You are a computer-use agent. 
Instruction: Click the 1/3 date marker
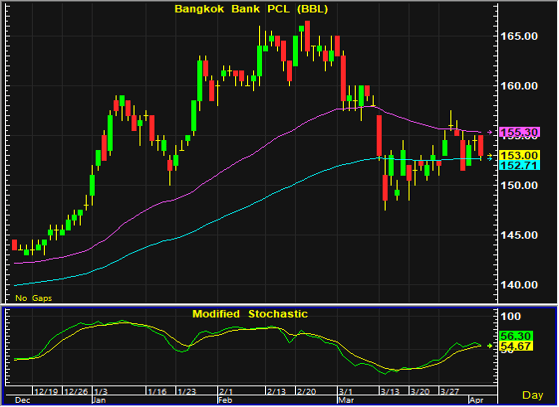(101, 391)
